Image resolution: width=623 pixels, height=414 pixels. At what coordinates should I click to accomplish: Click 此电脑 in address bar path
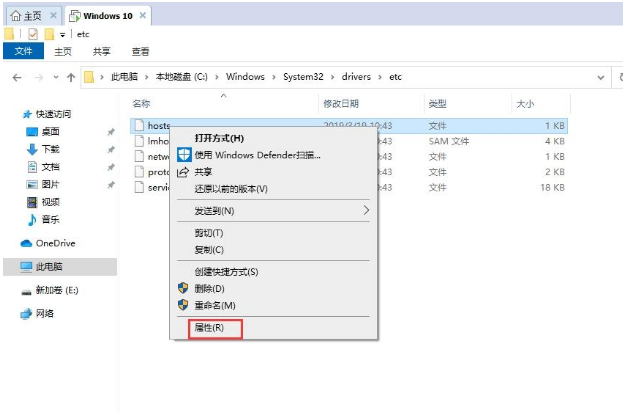(124, 77)
